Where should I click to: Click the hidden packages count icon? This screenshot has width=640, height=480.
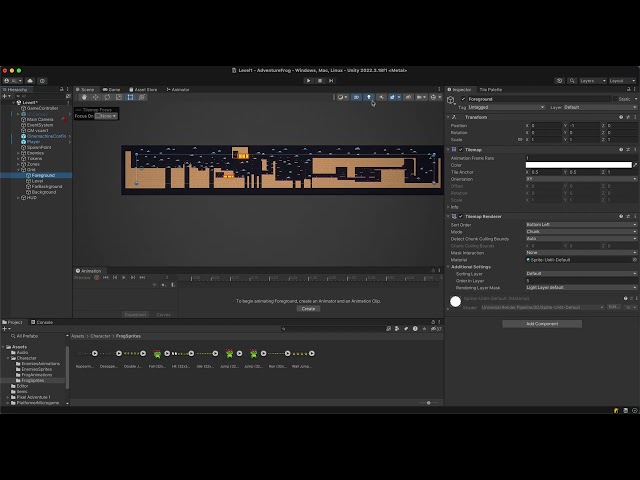(x=436, y=329)
